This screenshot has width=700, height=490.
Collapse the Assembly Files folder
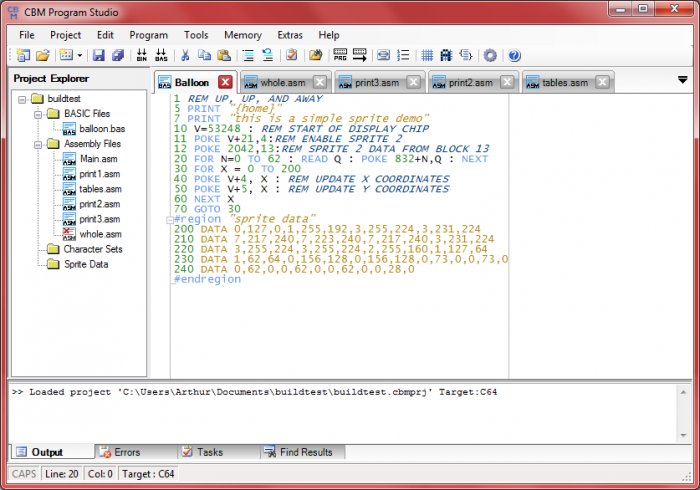click(38, 145)
